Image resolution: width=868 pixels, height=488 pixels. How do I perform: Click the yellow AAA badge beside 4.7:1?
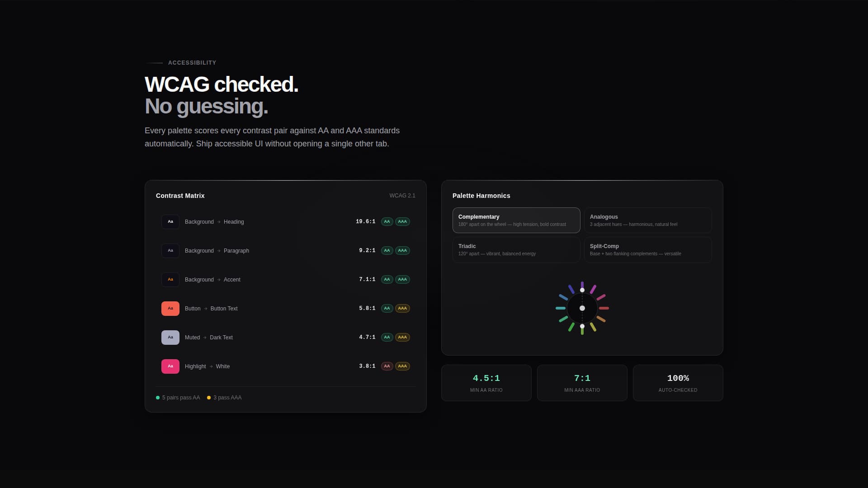[402, 338]
